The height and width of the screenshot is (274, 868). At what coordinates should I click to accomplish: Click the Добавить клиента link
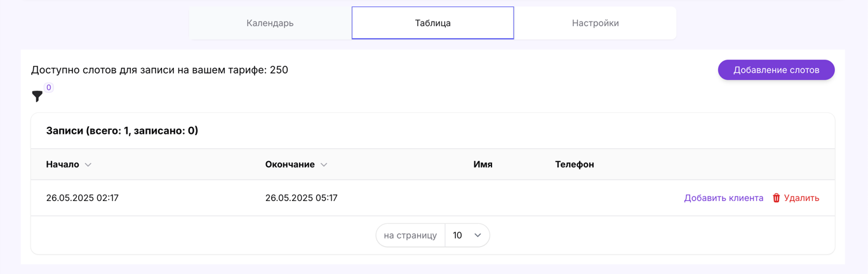coord(723,198)
